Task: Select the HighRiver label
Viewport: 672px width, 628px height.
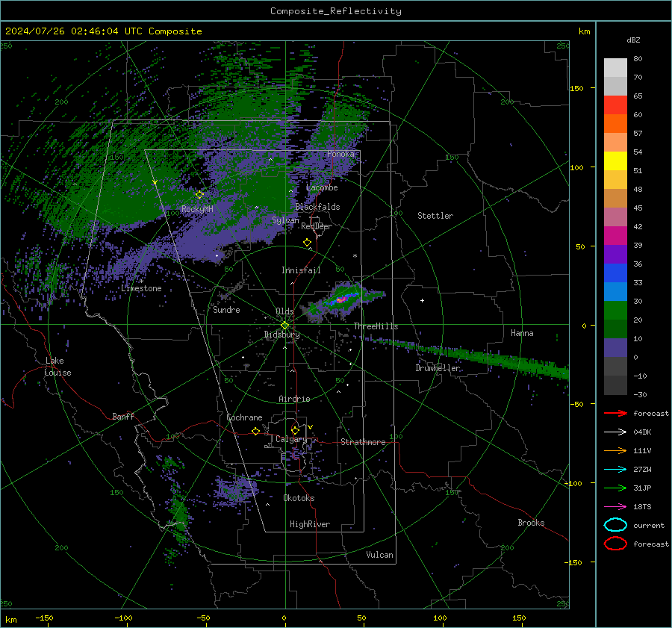Action: (310, 524)
